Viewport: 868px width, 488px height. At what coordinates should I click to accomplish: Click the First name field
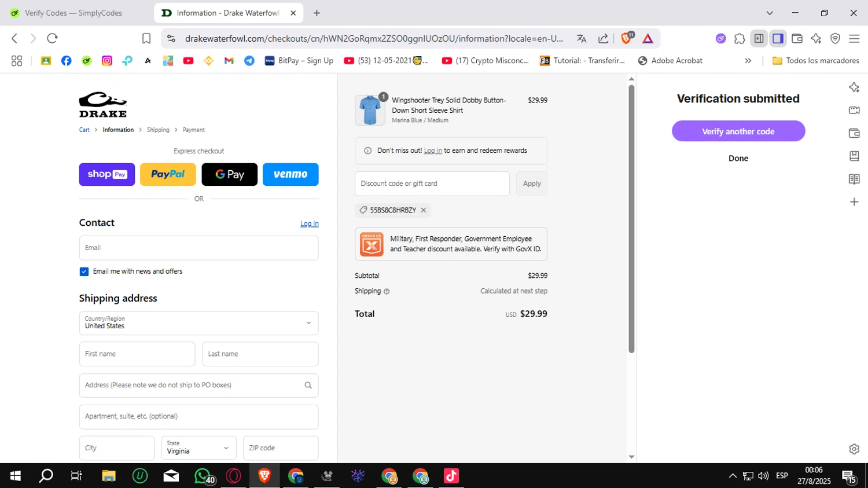point(137,354)
